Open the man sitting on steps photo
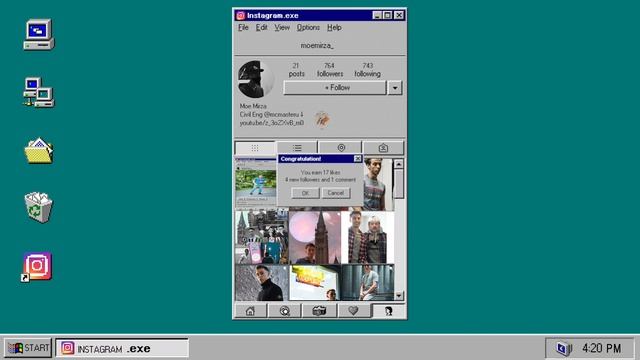 pyautogui.click(x=368, y=282)
